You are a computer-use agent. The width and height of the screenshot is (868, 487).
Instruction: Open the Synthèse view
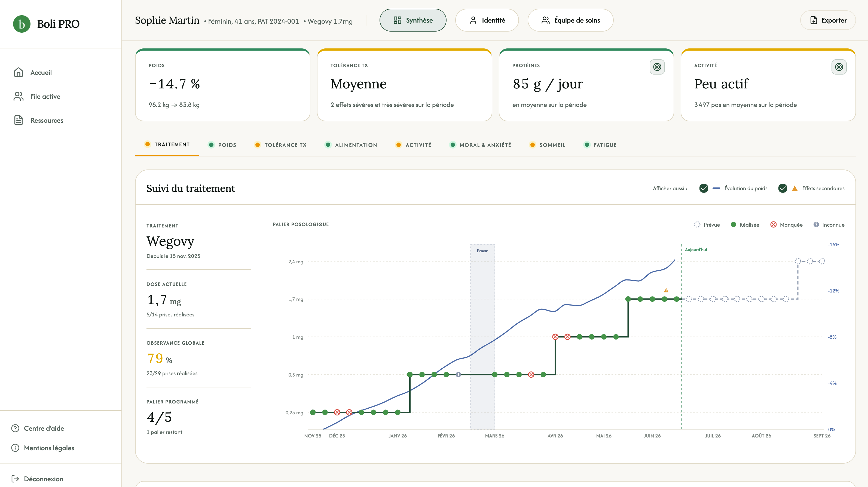[x=413, y=20]
